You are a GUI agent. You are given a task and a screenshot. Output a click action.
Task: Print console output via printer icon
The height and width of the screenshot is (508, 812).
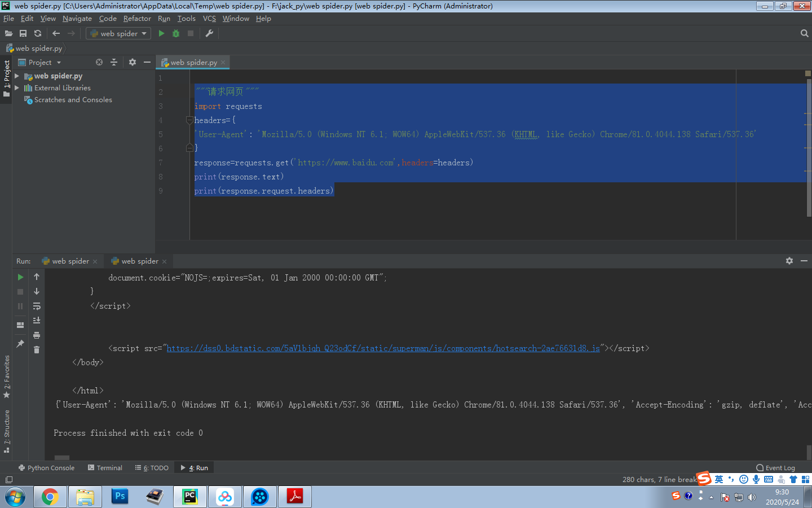37,335
